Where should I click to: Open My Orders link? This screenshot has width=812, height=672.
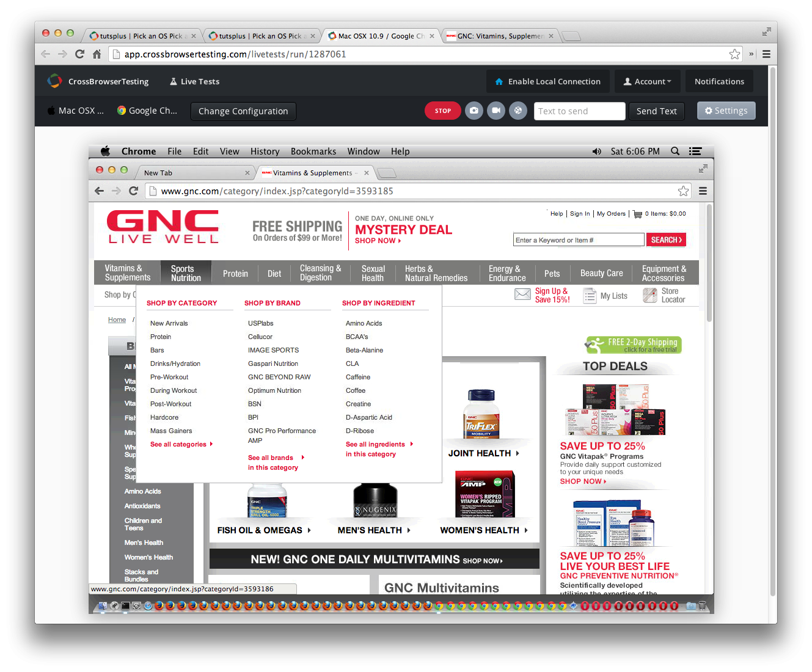611,214
